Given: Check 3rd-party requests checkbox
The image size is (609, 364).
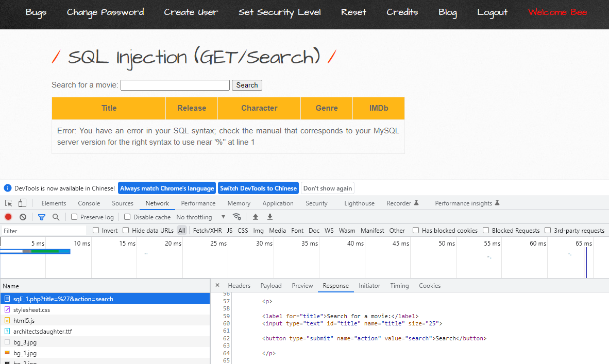Looking at the screenshot, I should tap(548, 230).
